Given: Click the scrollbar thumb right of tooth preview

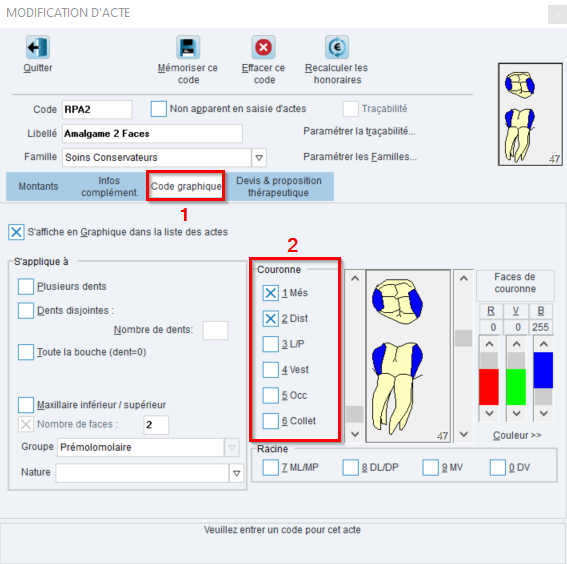Looking at the screenshot, I should tap(464, 338).
